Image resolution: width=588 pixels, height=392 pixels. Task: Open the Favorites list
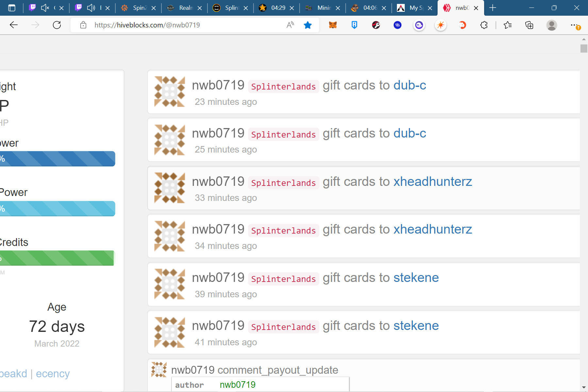(508, 25)
